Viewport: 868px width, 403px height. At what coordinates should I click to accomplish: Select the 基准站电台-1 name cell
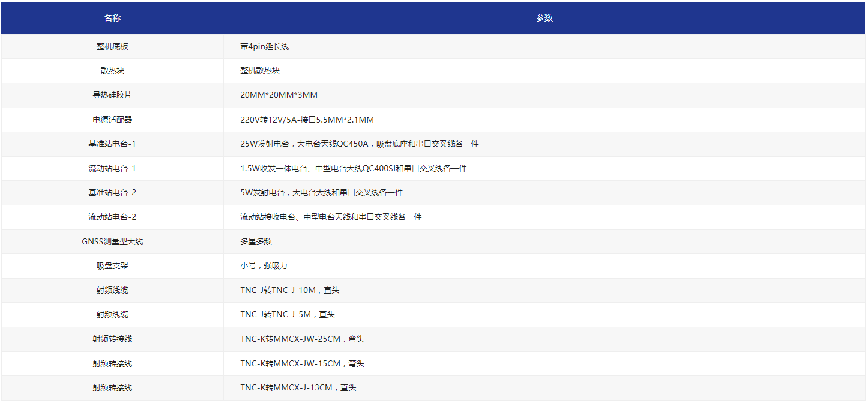coord(112,144)
